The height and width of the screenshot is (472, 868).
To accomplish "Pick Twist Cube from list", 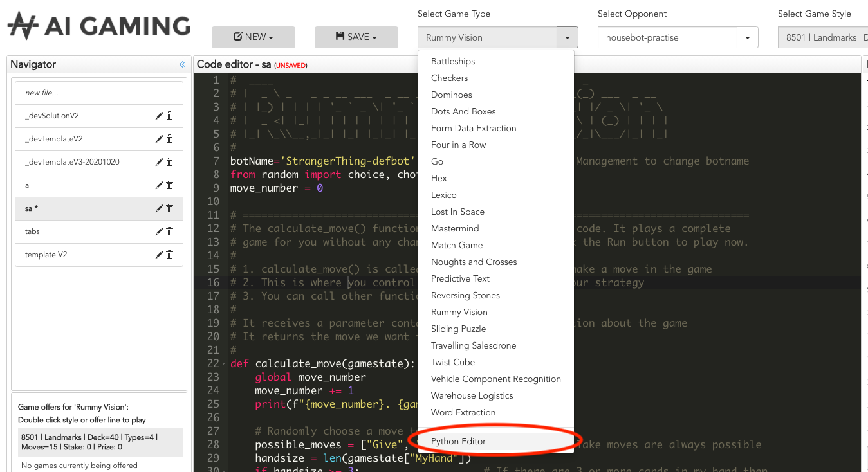I will point(495,362).
